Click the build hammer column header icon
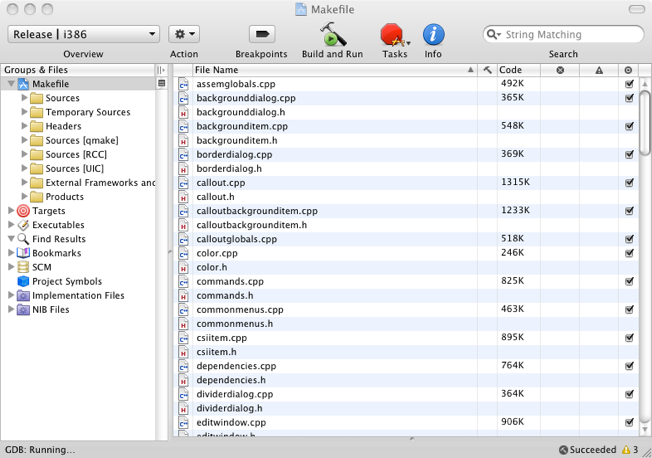 coord(488,71)
